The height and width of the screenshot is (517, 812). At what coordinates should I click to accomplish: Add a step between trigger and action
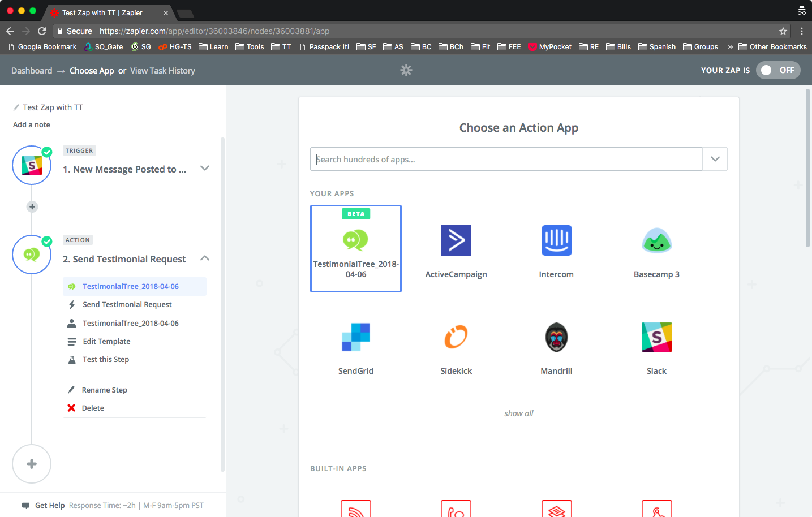[x=32, y=207]
